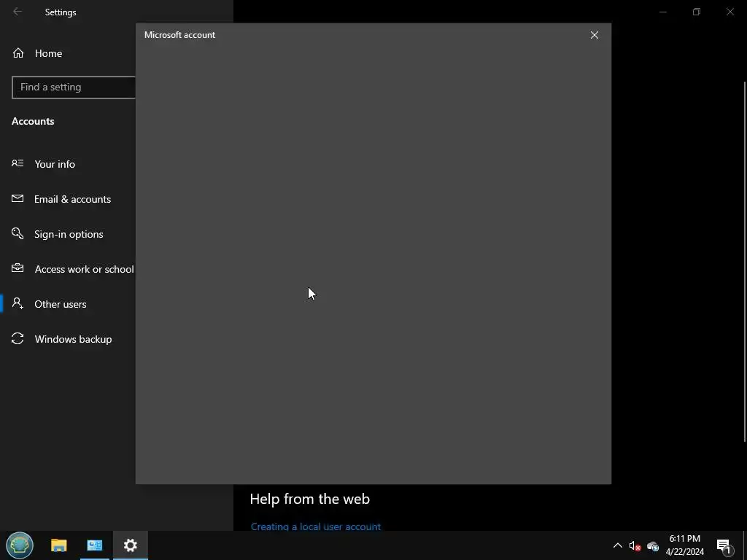Click the Settings gear taskbar icon
The width and height of the screenshot is (747, 560).
tap(131, 545)
